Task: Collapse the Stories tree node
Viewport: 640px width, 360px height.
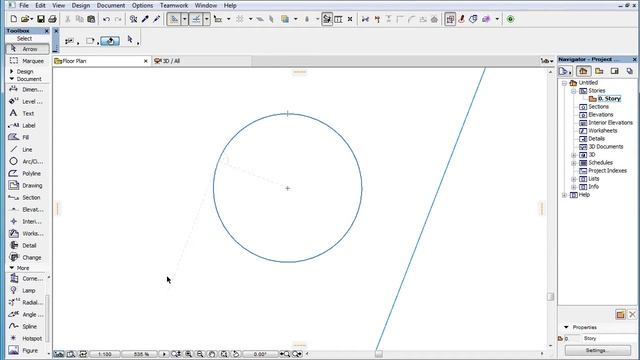Action: tap(573, 91)
